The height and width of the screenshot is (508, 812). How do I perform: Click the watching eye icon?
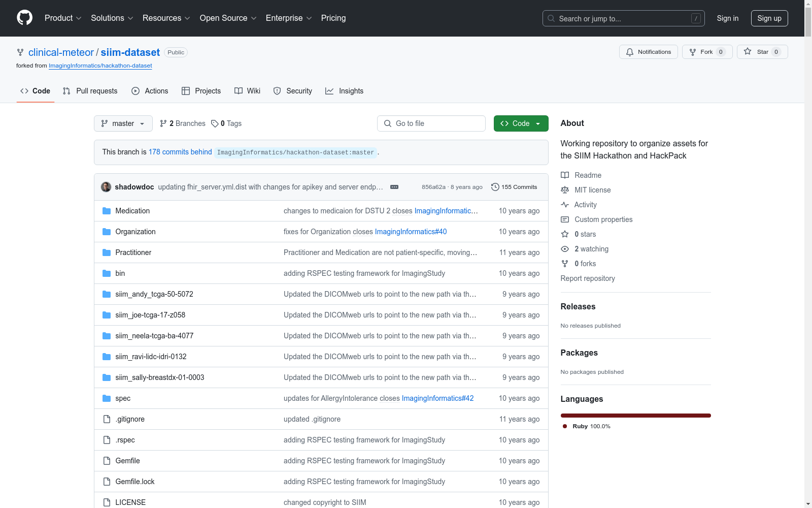(565, 249)
